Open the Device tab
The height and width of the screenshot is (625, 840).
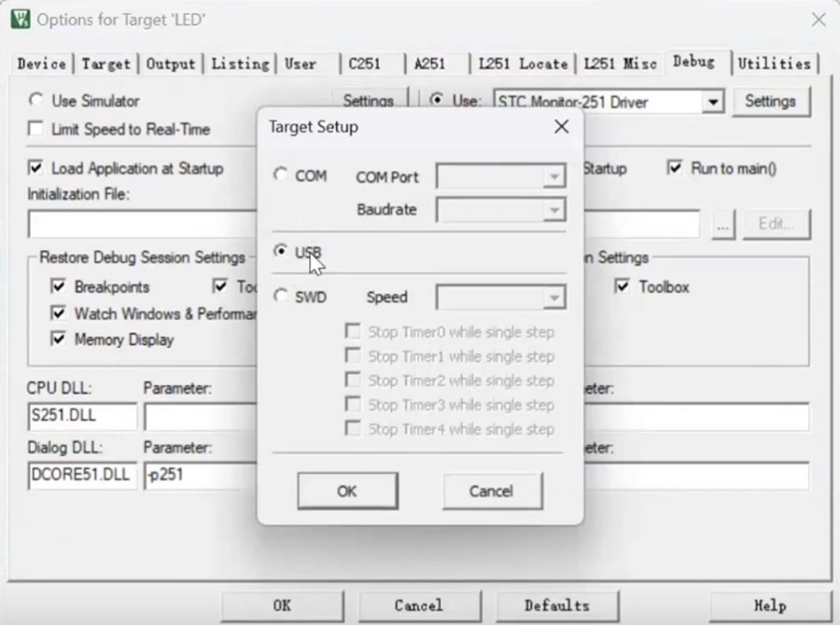[41, 63]
